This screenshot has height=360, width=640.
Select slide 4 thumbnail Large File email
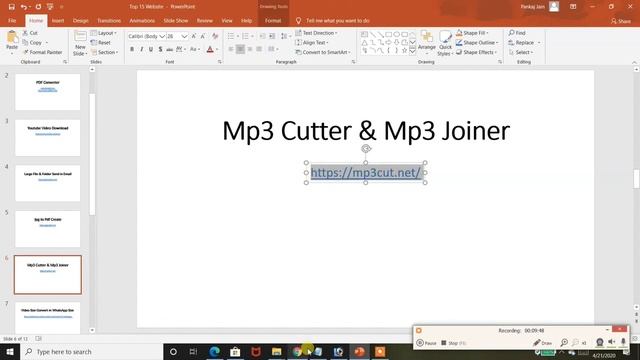click(x=48, y=183)
